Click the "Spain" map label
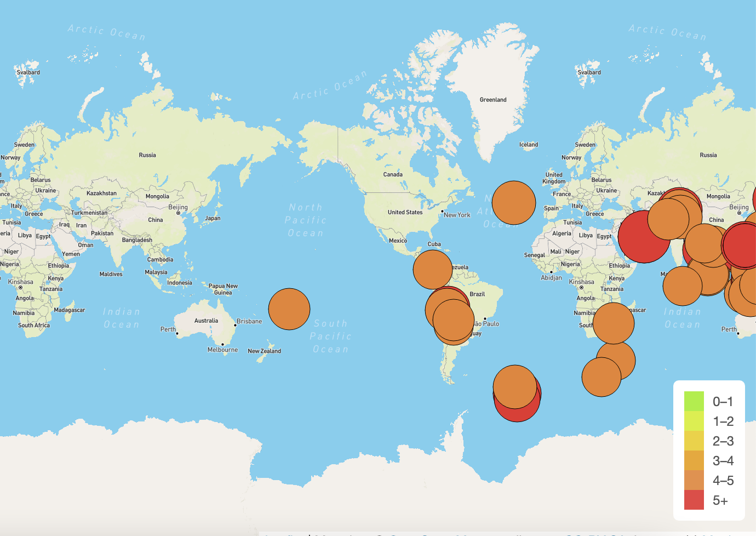 coord(551,208)
